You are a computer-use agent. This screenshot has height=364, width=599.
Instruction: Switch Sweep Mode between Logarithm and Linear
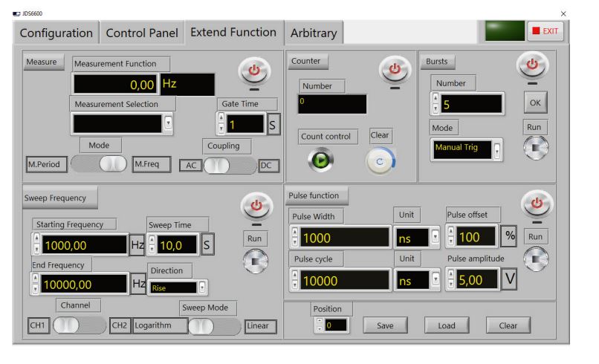(216, 326)
